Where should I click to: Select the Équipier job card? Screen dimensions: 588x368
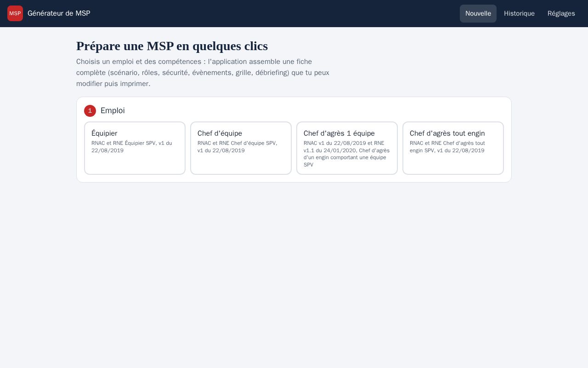pyautogui.click(x=135, y=148)
